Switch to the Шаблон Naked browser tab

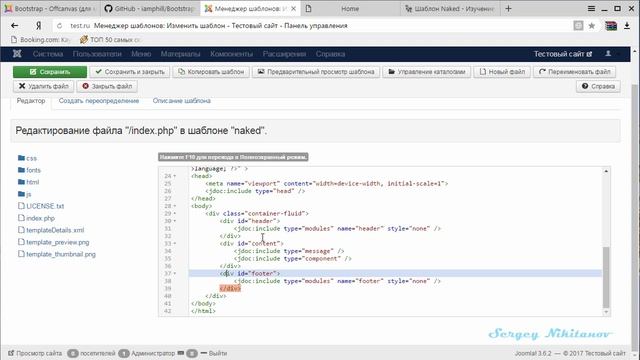[x=449, y=9]
